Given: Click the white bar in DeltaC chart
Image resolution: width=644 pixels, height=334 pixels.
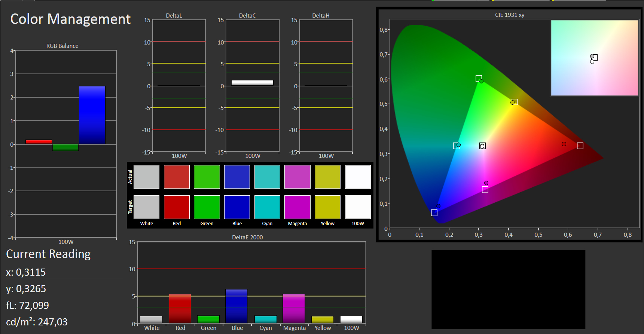Looking at the screenshot, I should click(x=252, y=83).
